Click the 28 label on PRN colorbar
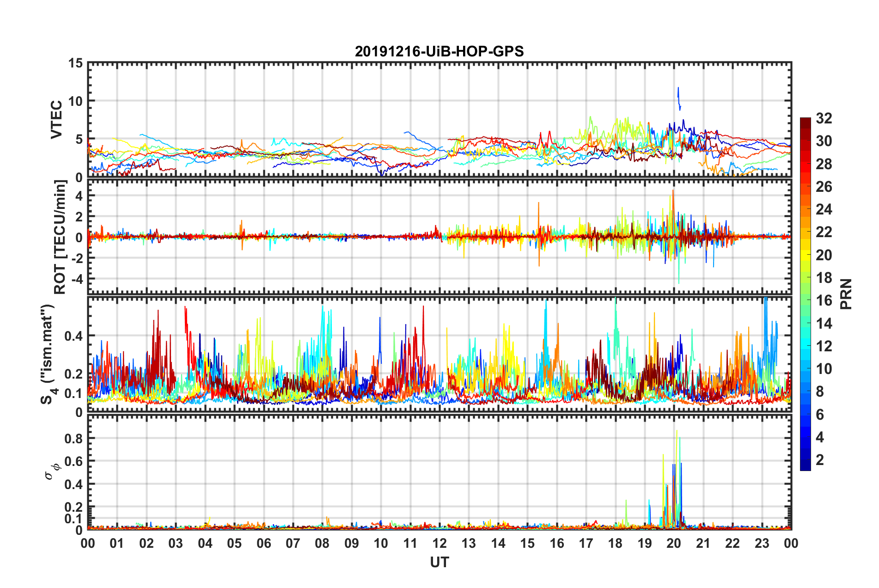The width and height of the screenshot is (879, 588). click(824, 164)
